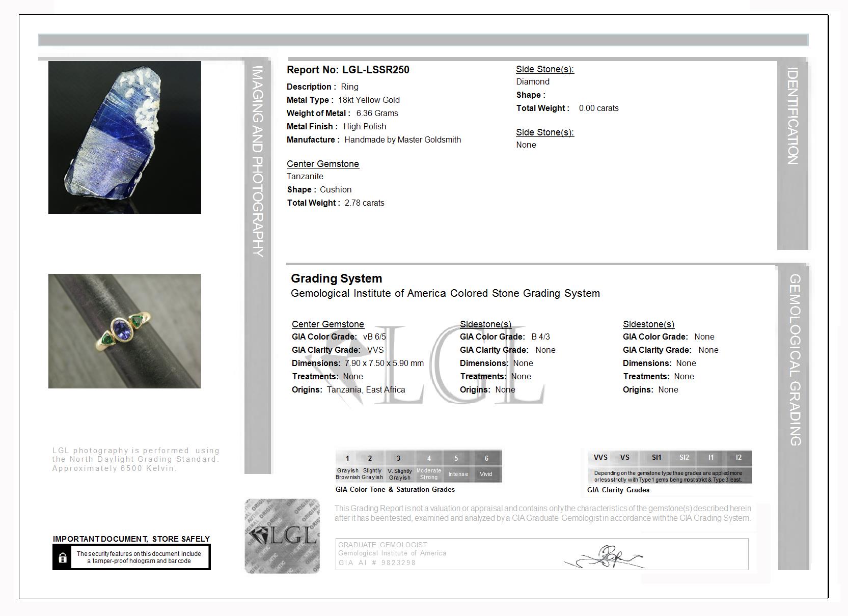Click the first Side Stone(s) Diamond heading
The height and width of the screenshot is (616, 848).
coord(545,69)
